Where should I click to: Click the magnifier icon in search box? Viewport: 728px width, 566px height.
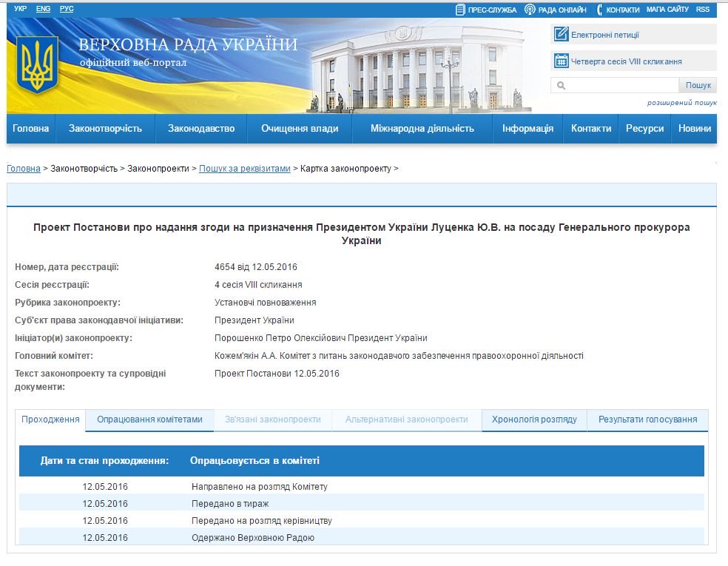pos(561,85)
